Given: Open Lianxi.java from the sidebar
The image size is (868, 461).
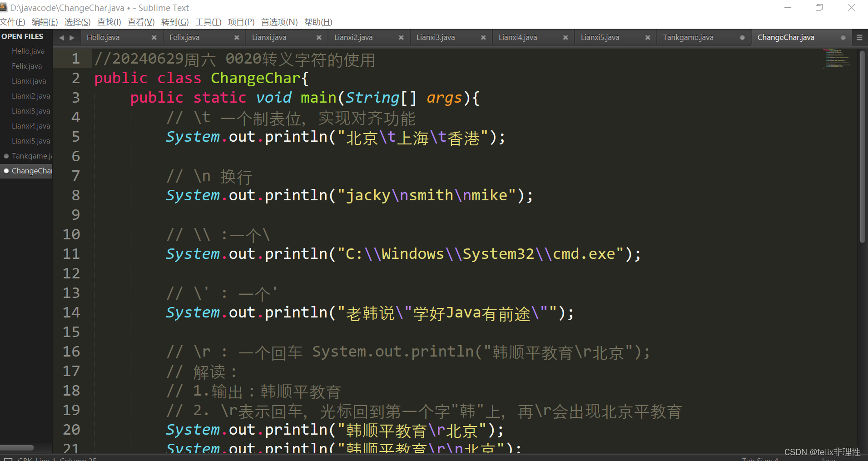Looking at the screenshot, I should tap(29, 81).
